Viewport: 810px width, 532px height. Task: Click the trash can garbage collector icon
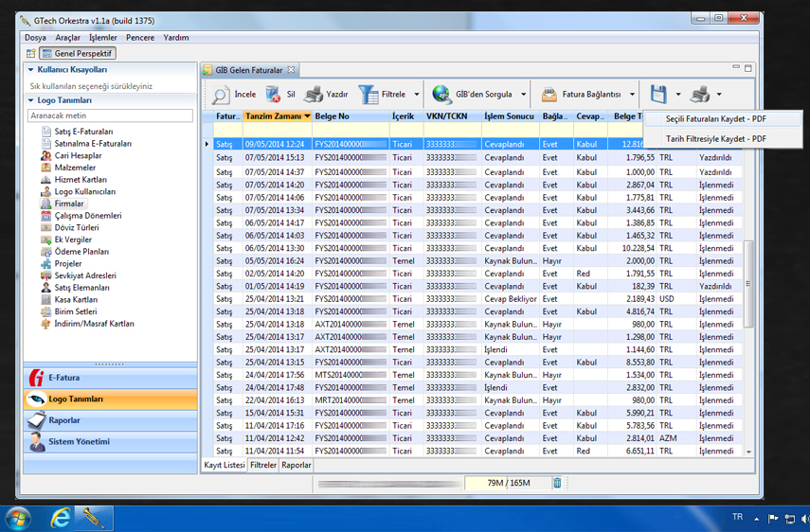[x=557, y=483]
